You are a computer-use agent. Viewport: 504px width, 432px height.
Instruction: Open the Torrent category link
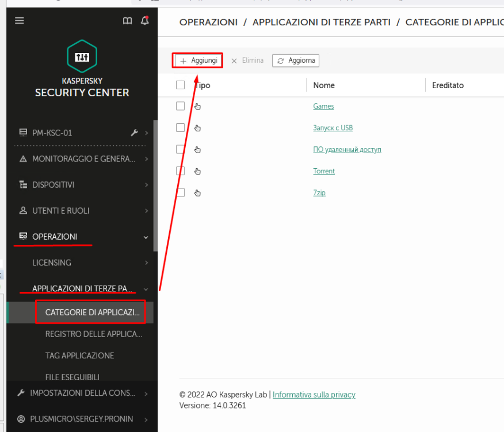(x=324, y=171)
